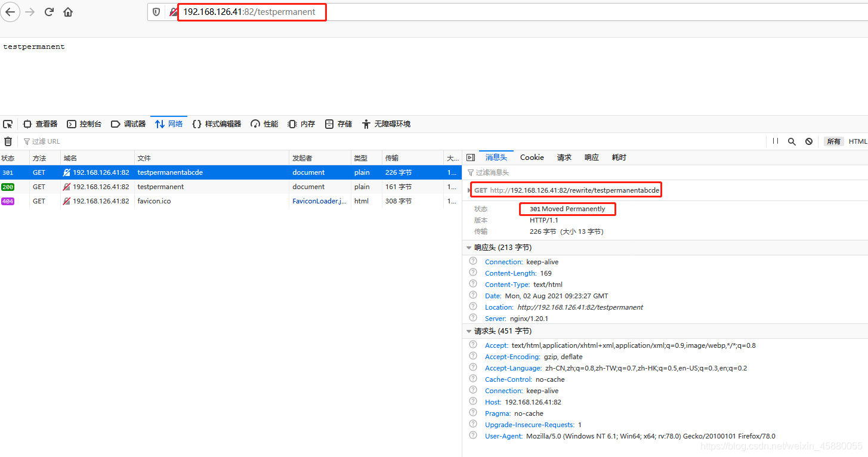Click help icon beside Host header
The image size is (868, 457).
pos(473,402)
